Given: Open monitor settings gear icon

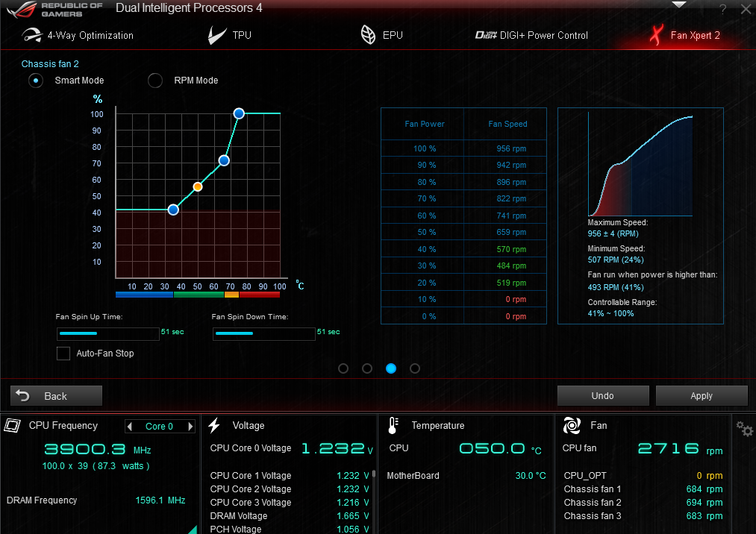Looking at the screenshot, I should click(x=744, y=428).
